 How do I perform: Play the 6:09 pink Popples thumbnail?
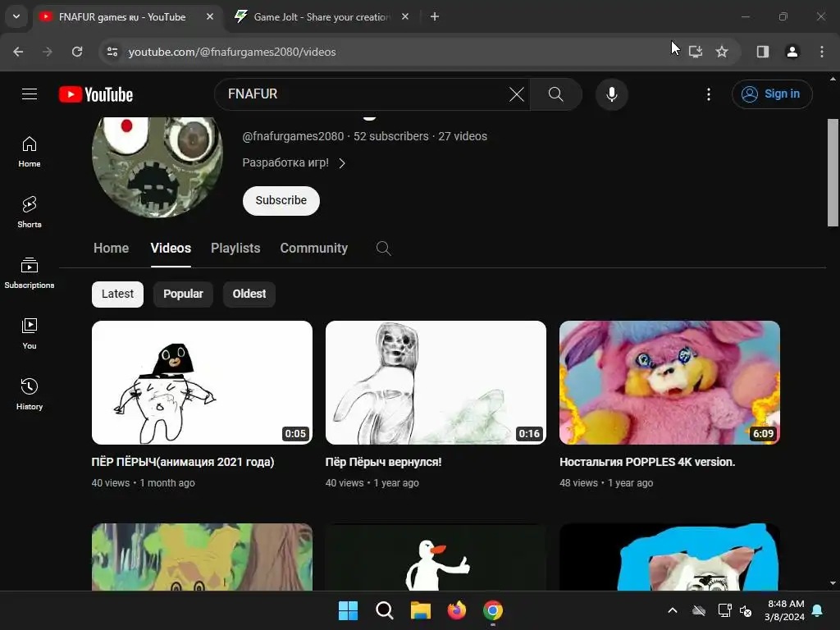coord(669,382)
